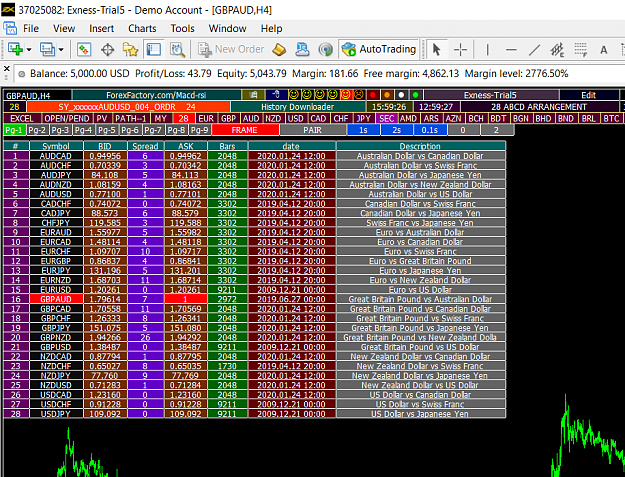The image size is (625, 477).
Task: Toggle the Market Watch window icon
Action: point(84,49)
